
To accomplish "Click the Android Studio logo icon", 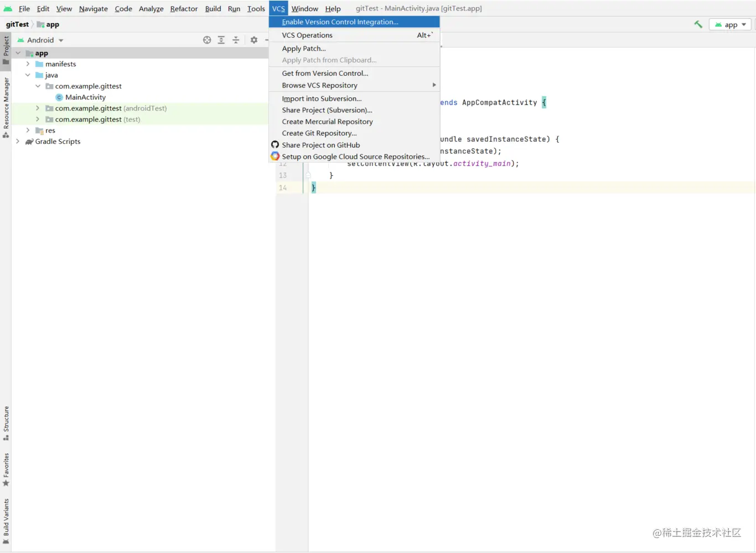I will pos(8,9).
